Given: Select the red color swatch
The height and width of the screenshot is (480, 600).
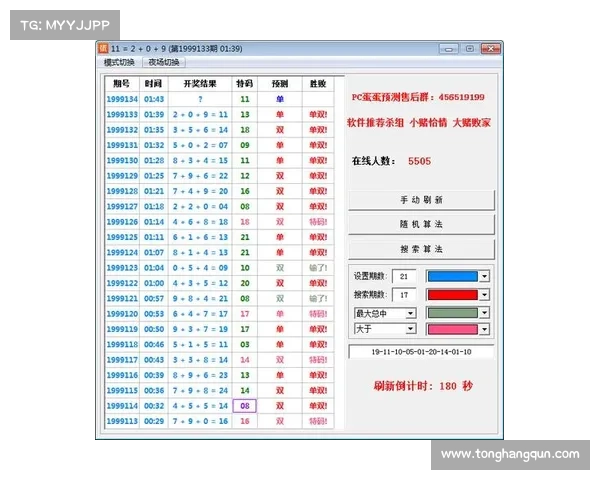Looking at the screenshot, I should point(453,295).
